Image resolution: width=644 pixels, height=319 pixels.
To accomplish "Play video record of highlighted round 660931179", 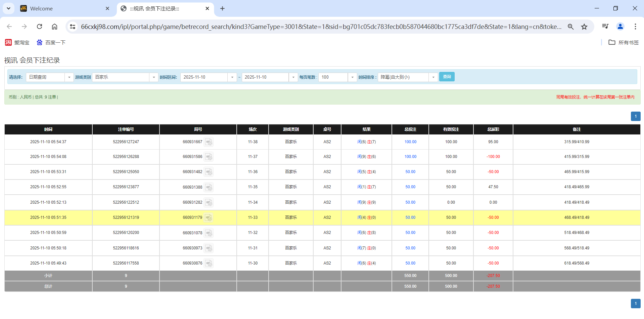I will click(209, 217).
